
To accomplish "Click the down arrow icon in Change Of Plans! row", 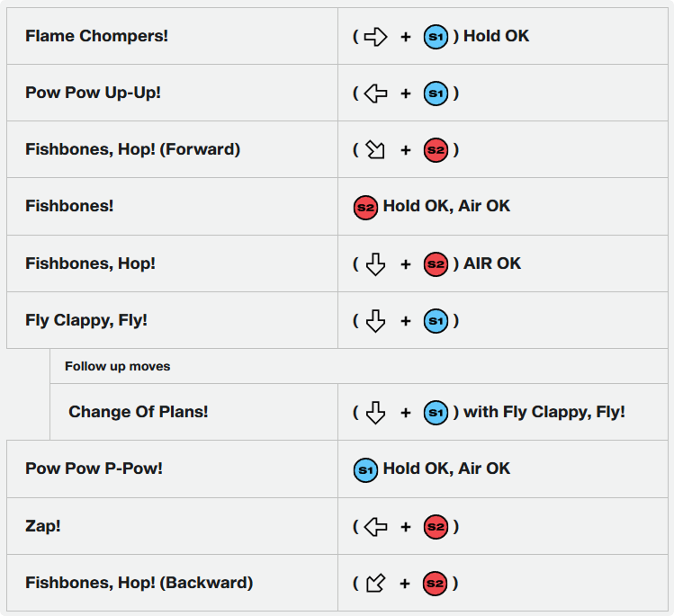I will tap(375, 413).
